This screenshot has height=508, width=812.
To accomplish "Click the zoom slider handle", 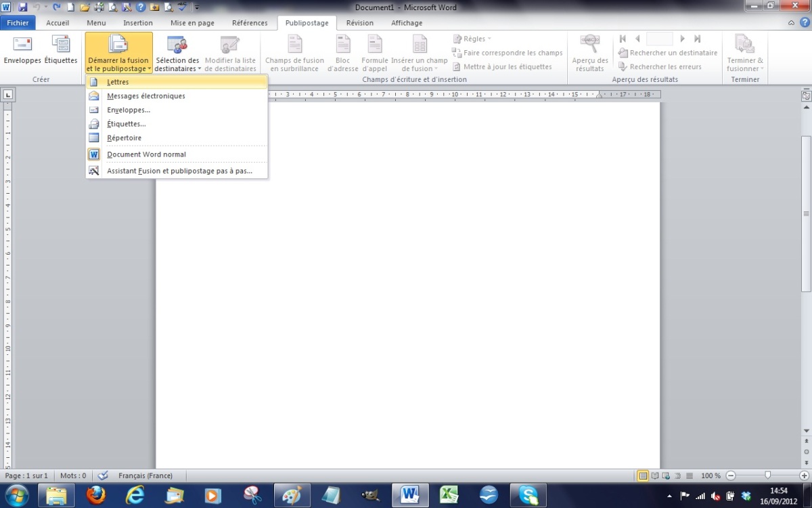I will click(x=767, y=475).
